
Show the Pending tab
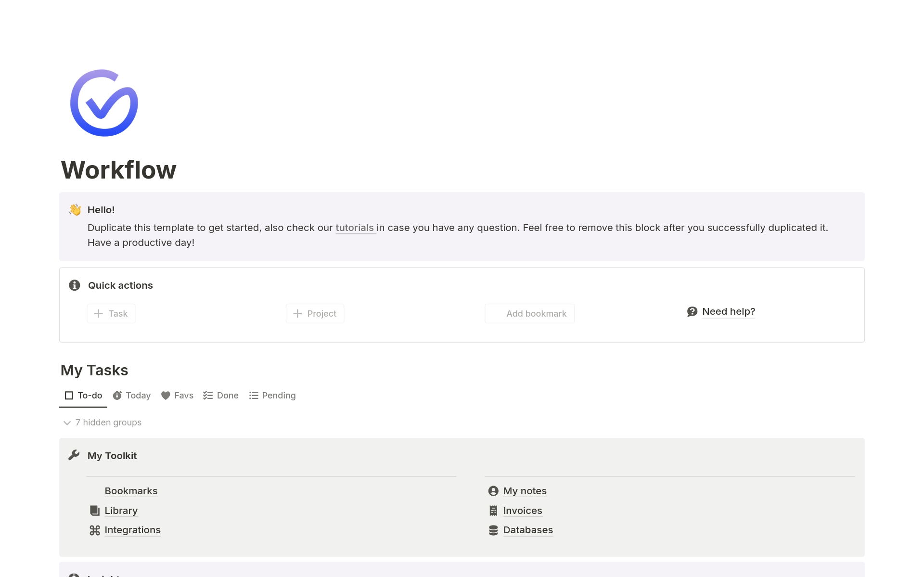(x=272, y=396)
